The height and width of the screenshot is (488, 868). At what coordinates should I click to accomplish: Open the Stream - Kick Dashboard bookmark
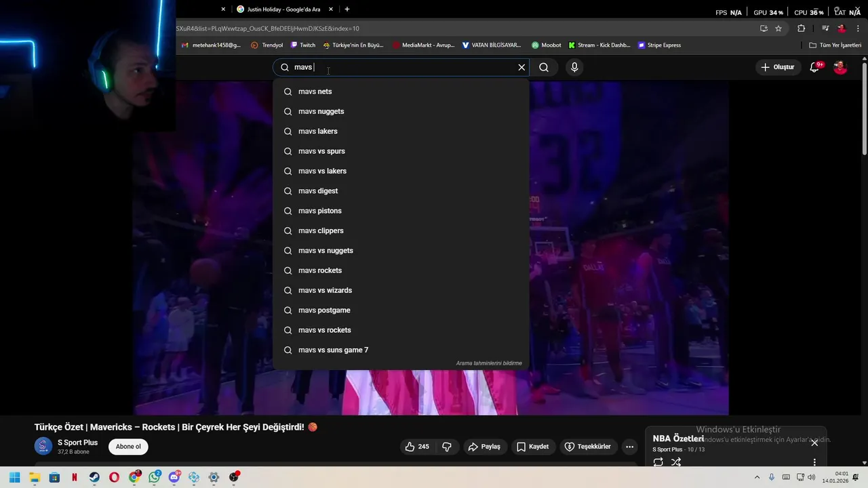pos(599,45)
